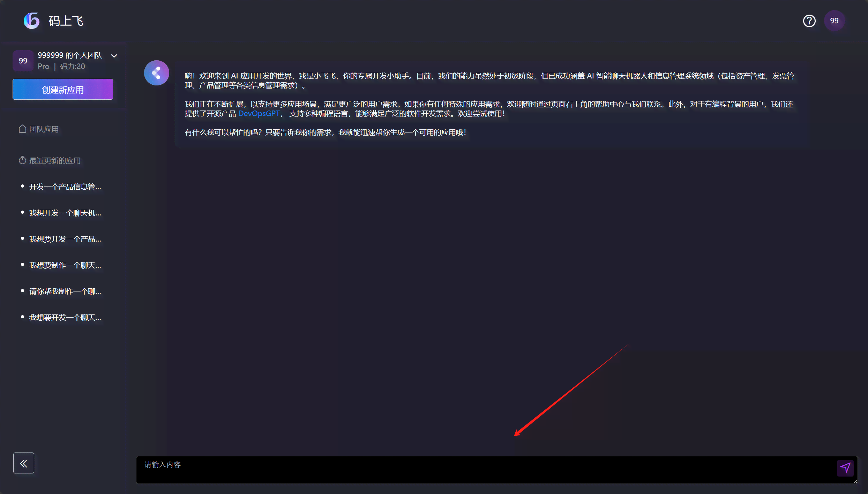Expand the 999999 的个人团队 team dropdown
This screenshot has width=868, height=494.
coord(114,56)
